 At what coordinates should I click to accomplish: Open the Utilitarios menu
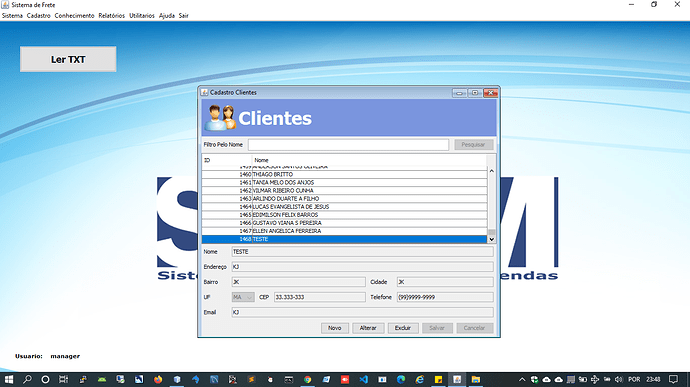[x=142, y=15]
